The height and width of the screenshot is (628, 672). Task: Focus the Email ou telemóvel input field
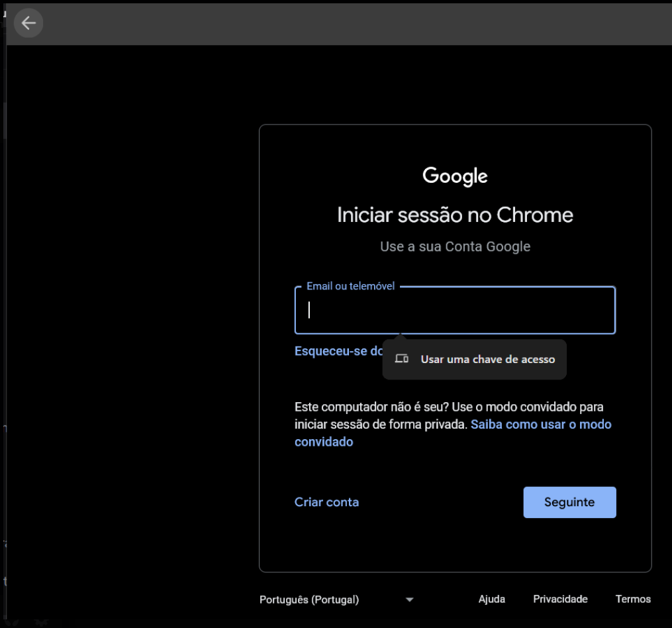tap(455, 311)
